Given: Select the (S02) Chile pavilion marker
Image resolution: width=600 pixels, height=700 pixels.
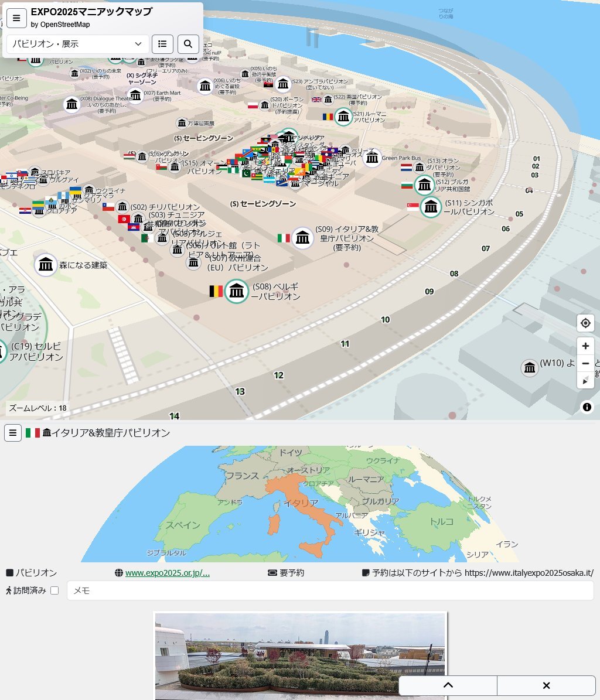Looking at the screenshot, I should coord(122,207).
